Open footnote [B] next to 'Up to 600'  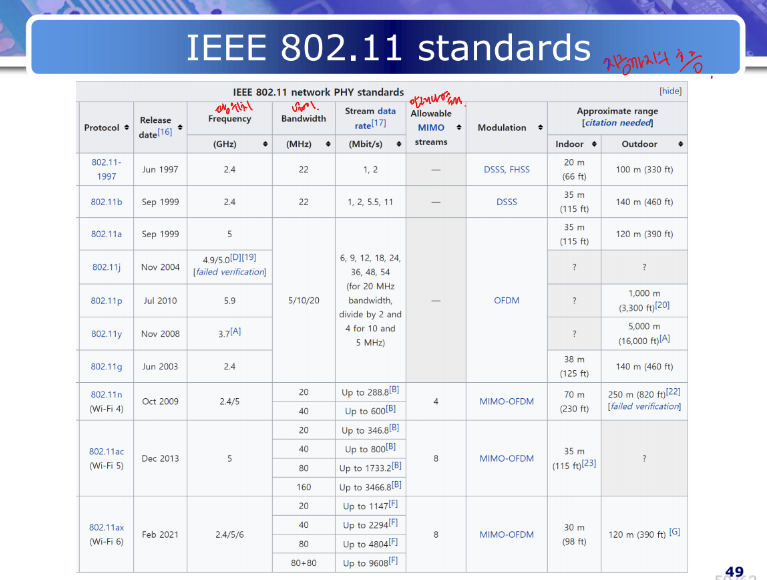click(x=391, y=408)
